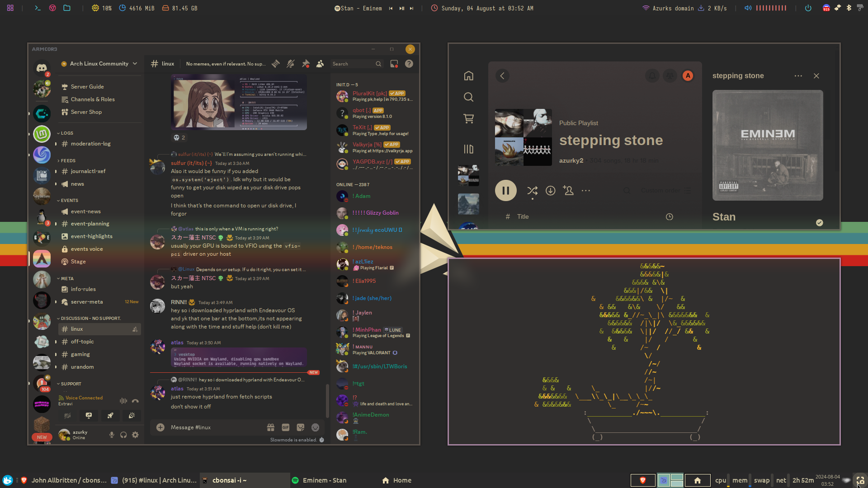
Task: Open threads icon in #linux header
Action: point(276,64)
